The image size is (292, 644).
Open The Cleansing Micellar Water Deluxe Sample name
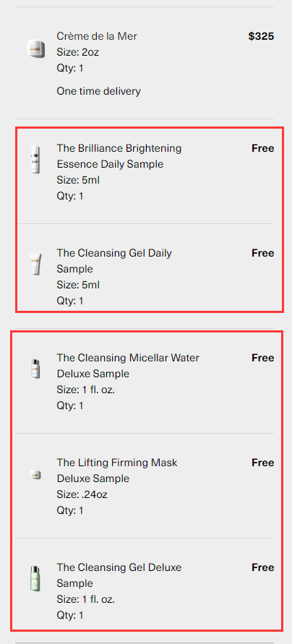point(128,366)
